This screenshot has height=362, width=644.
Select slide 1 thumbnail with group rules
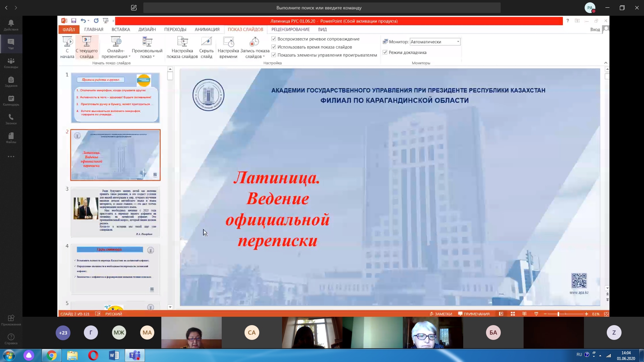coord(115,98)
